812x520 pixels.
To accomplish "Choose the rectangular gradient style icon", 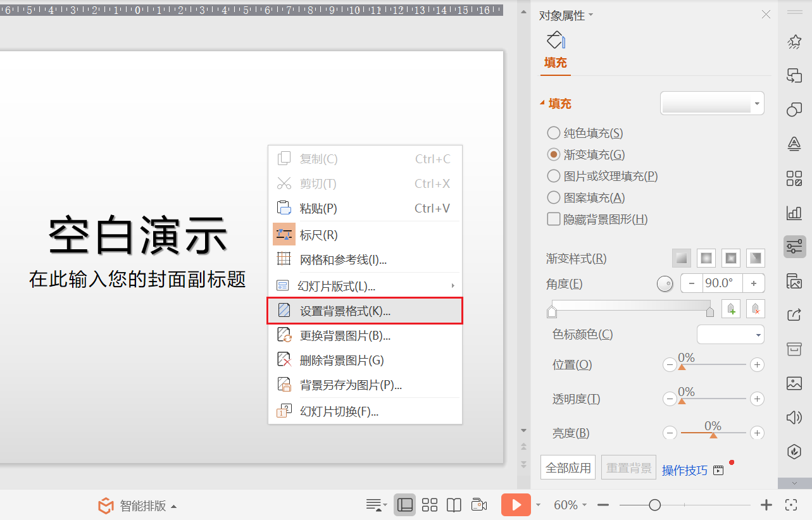I will [731, 258].
